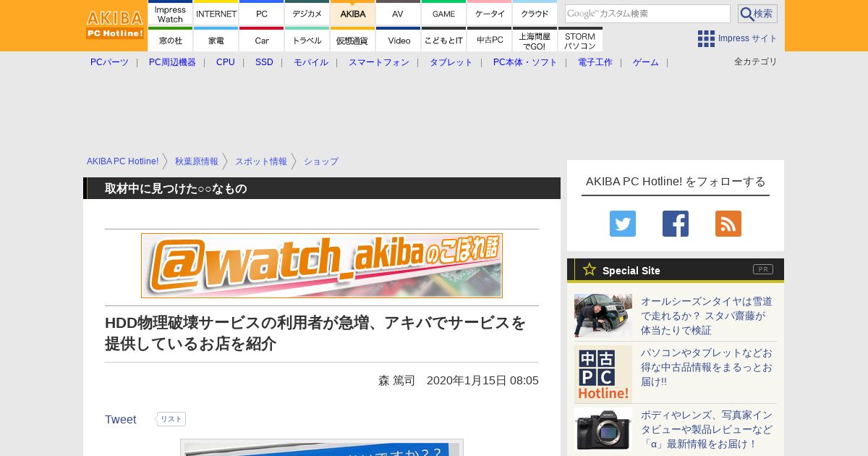Open the モバイル category
868x456 pixels.
point(311,62)
